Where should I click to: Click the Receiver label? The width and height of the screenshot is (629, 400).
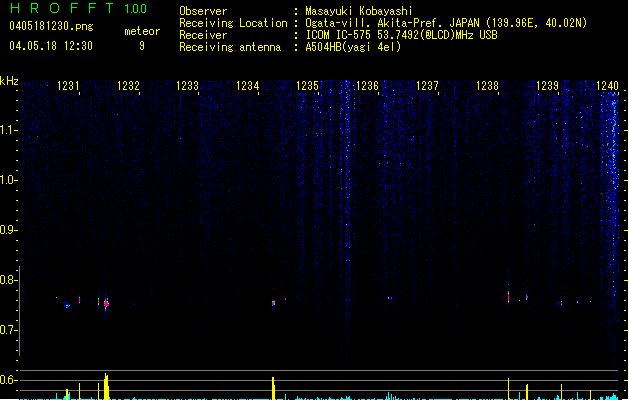203,35
